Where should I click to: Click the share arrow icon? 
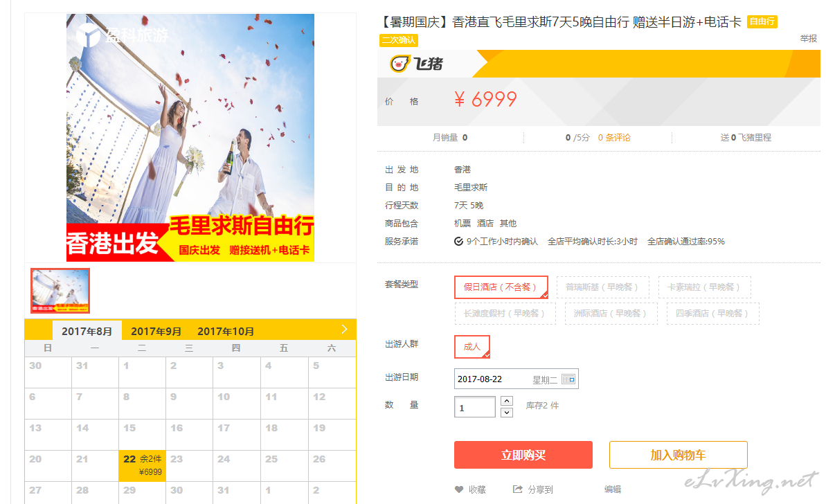point(518,489)
